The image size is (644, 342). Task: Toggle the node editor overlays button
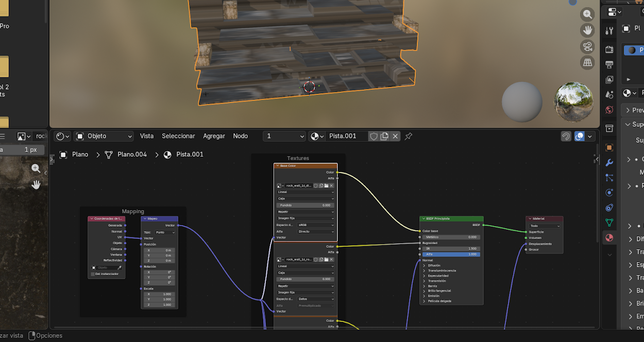(580, 136)
